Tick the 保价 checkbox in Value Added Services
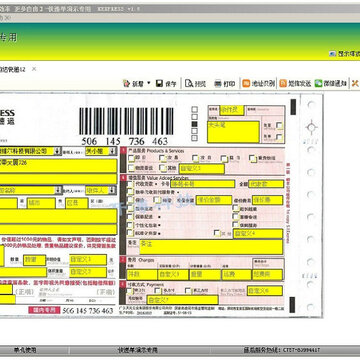Viewport: 360px width, 360px height. (130, 200)
